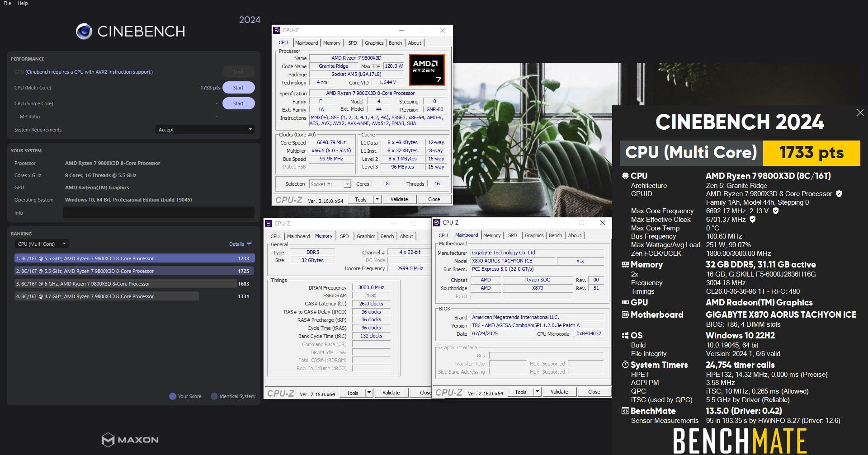
Task: Open Tools dropdown arrow in Memory CPU-Z
Action: tap(369, 393)
